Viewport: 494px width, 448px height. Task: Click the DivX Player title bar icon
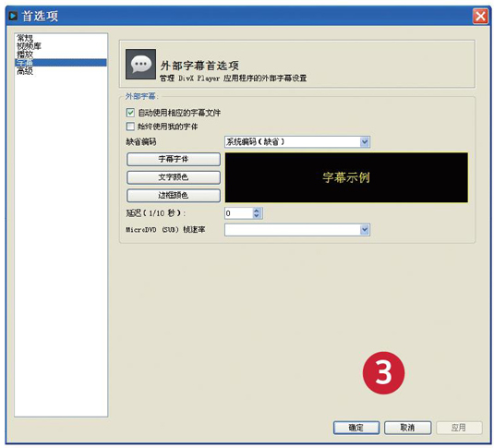(13, 16)
